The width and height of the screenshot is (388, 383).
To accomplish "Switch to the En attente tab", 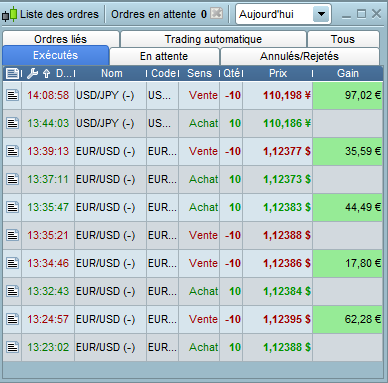I will pos(164,56).
